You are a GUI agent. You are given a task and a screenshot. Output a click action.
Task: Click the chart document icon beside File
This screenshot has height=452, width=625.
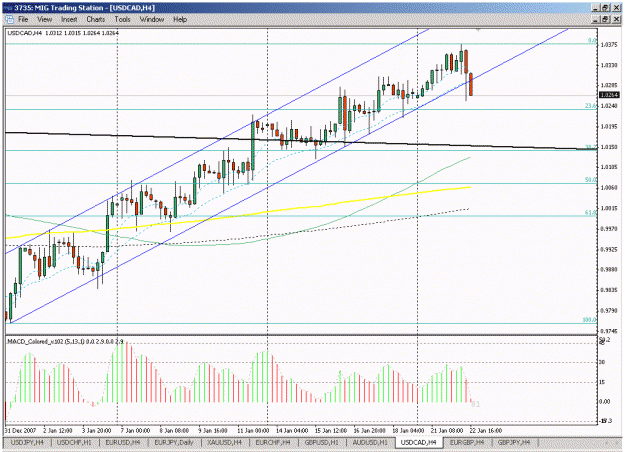tap(9, 19)
